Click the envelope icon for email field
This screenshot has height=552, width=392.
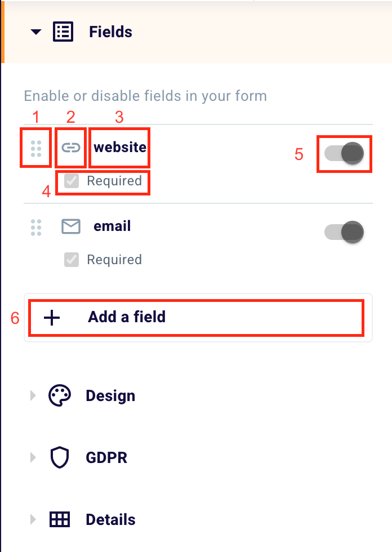71,226
